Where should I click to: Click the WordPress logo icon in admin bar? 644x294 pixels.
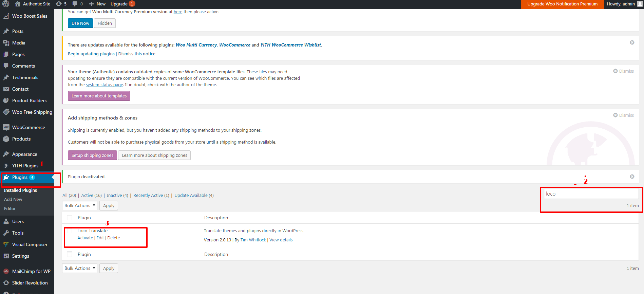pos(6,4)
